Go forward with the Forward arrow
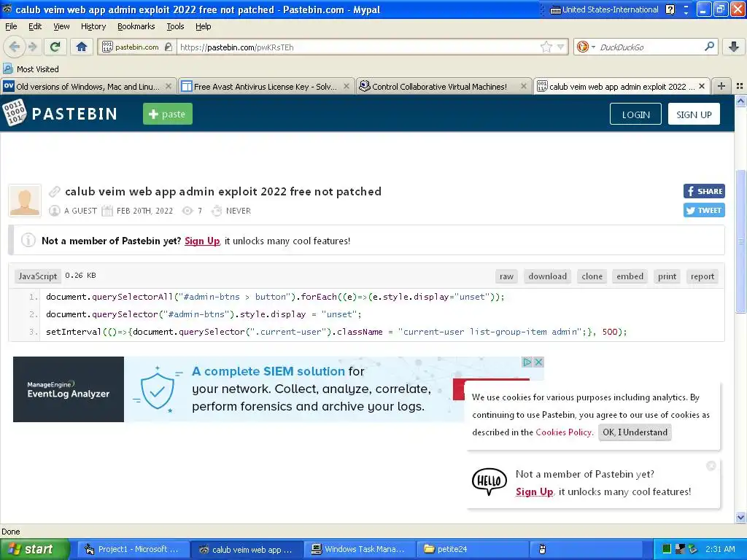 [32, 47]
